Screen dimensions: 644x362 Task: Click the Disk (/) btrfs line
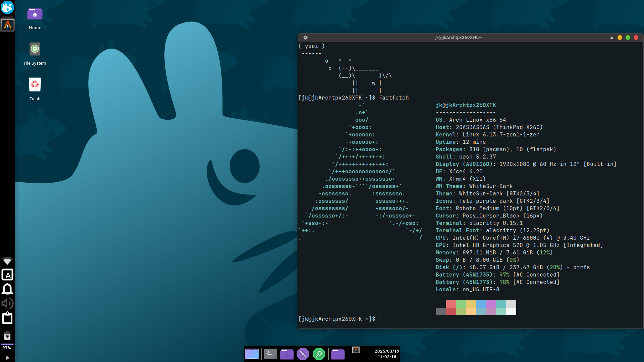point(513,267)
